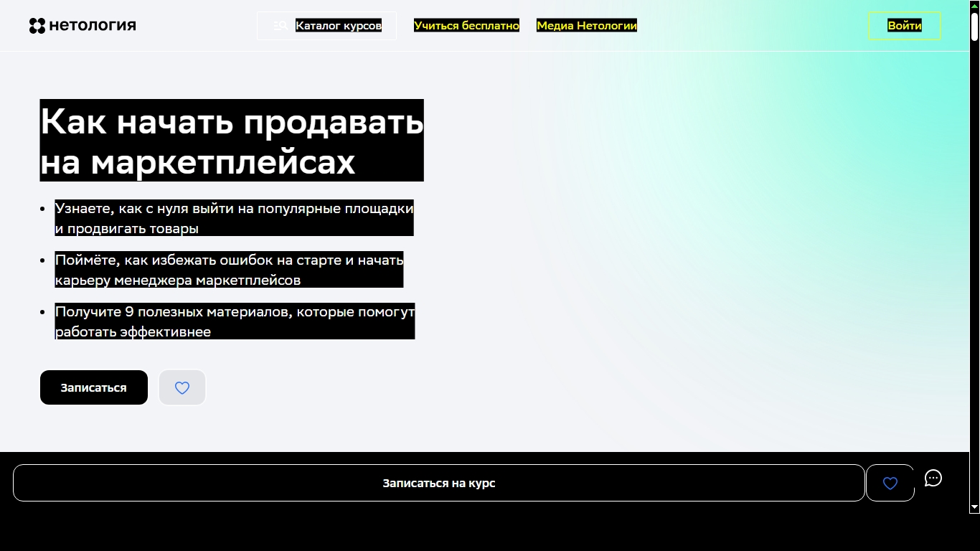Screen dimensions: 980x551
Task: Click the Войти button
Action: point(903,25)
